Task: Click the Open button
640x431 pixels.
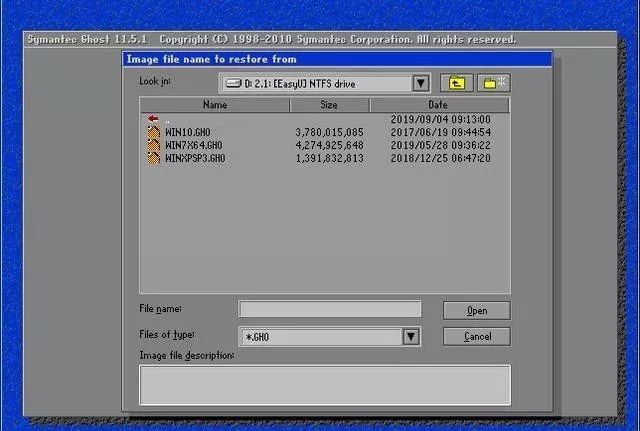Action: [x=477, y=311]
